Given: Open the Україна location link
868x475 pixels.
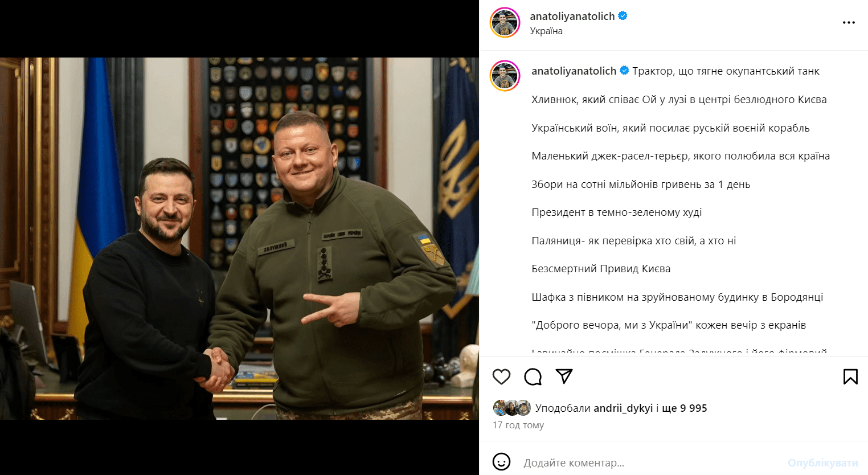Looking at the screenshot, I should [546, 31].
